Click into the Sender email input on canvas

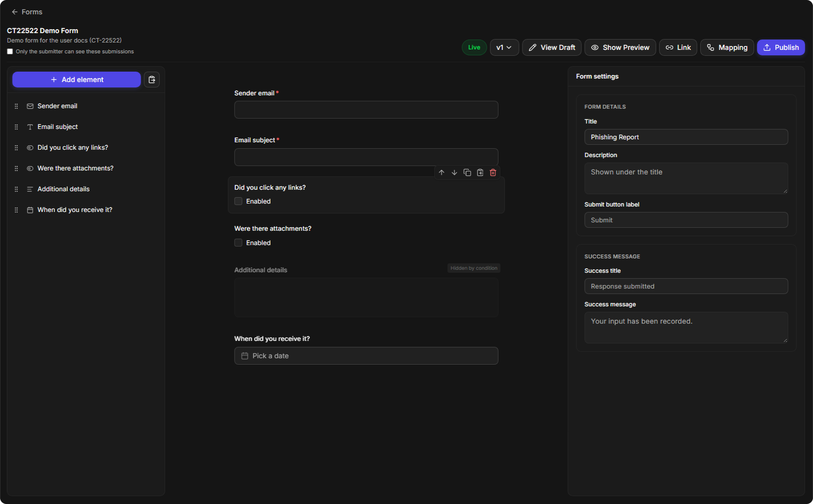tap(366, 110)
